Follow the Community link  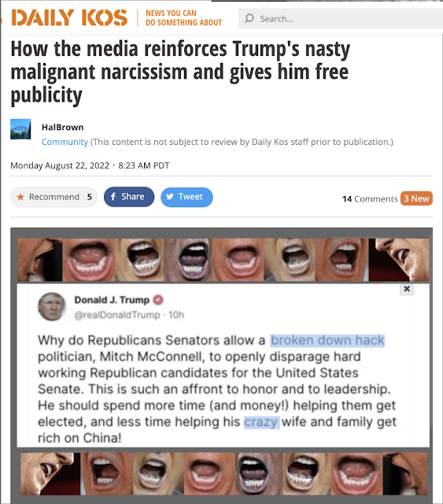point(65,142)
